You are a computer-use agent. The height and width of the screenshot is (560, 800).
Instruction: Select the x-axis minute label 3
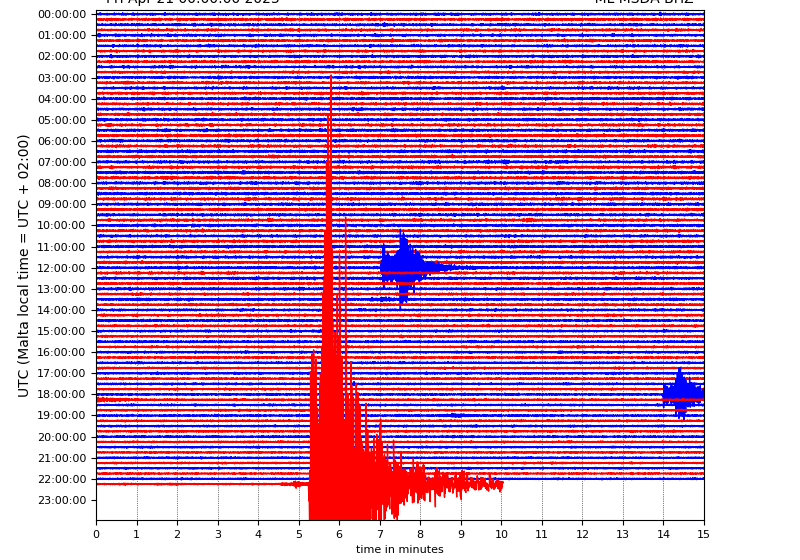218,534
